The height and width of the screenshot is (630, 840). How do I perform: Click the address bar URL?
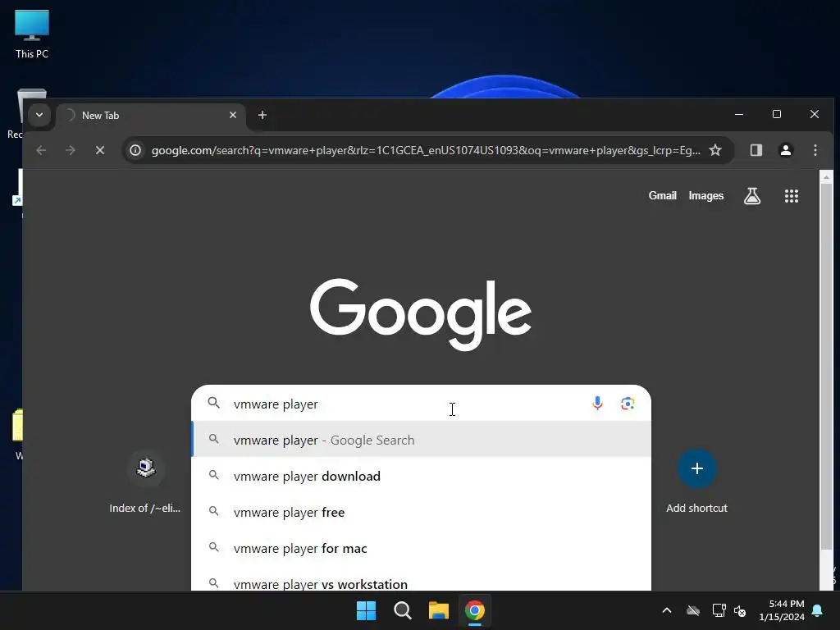click(x=426, y=151)
